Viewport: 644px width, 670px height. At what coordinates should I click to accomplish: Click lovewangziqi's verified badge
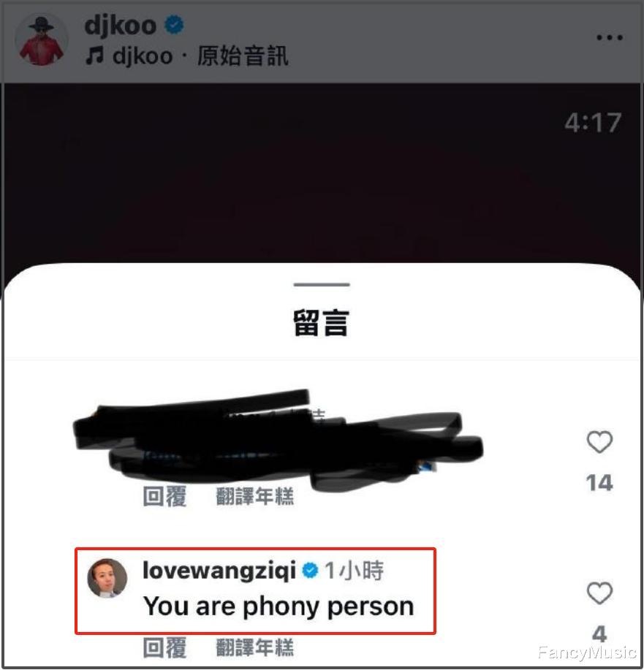[310, 570]
